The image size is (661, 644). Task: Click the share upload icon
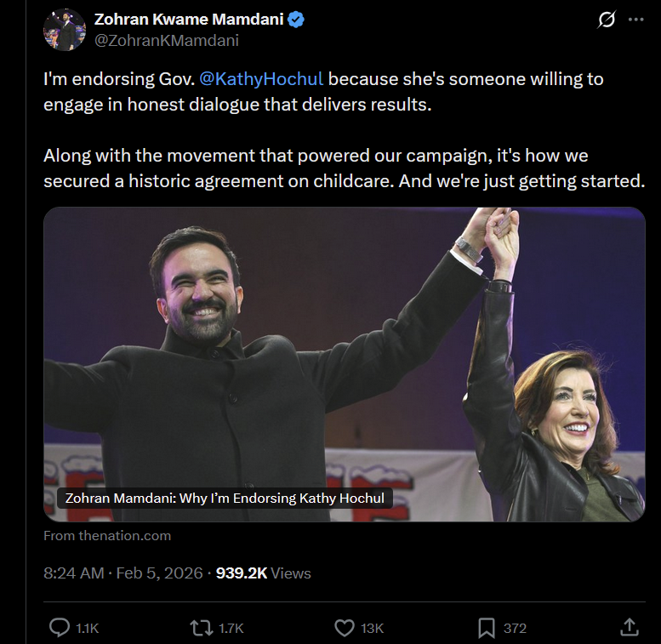[x=630, y=628]
